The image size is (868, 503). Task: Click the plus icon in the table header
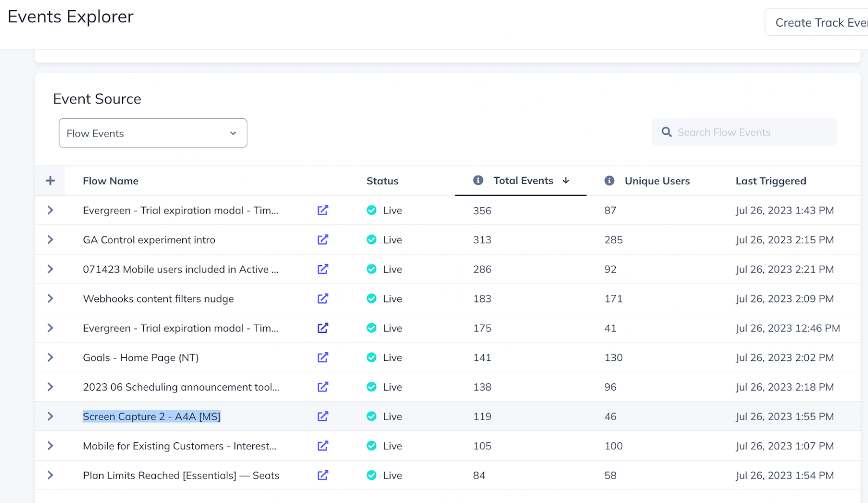click(x=50, y=180)
